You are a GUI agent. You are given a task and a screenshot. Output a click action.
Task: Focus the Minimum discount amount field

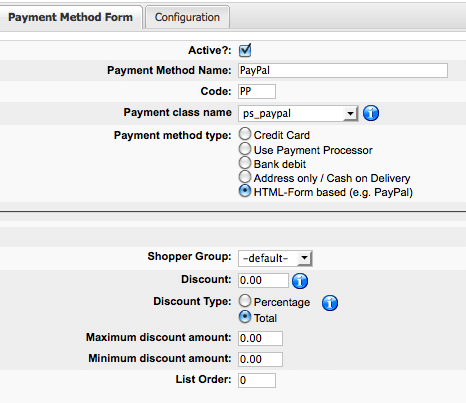coord(260,359)
